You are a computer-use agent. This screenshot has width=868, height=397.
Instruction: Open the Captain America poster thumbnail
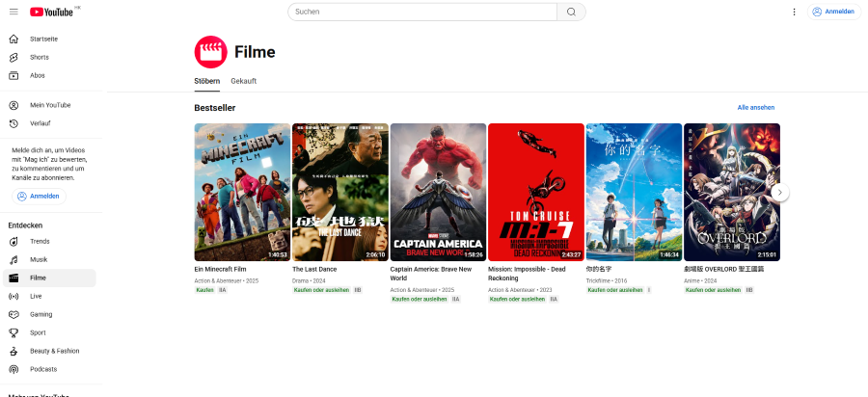click(x=439, y=192)
